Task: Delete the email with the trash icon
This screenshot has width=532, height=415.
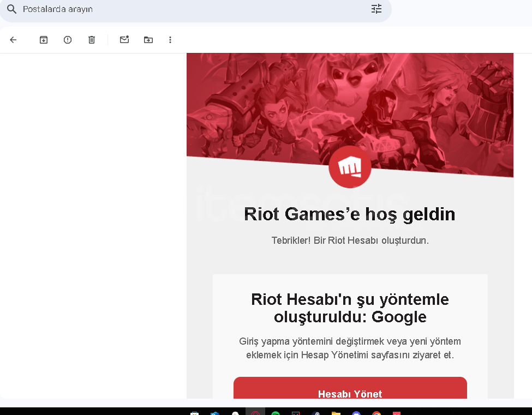Action: pyautogui.click(x=92, y=40)
